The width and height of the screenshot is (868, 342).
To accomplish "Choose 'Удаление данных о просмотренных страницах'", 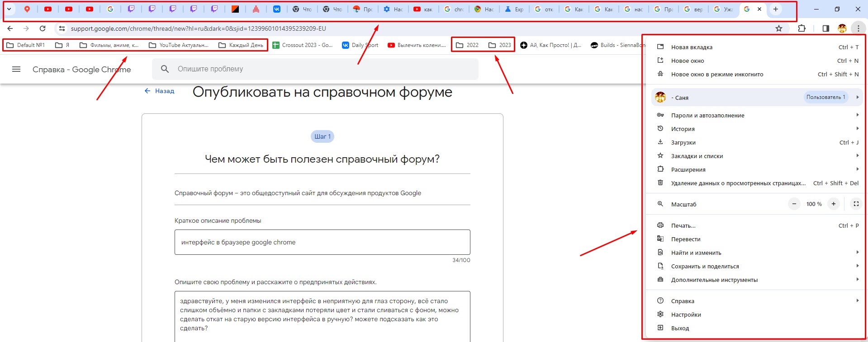I will tap(757, 183).
